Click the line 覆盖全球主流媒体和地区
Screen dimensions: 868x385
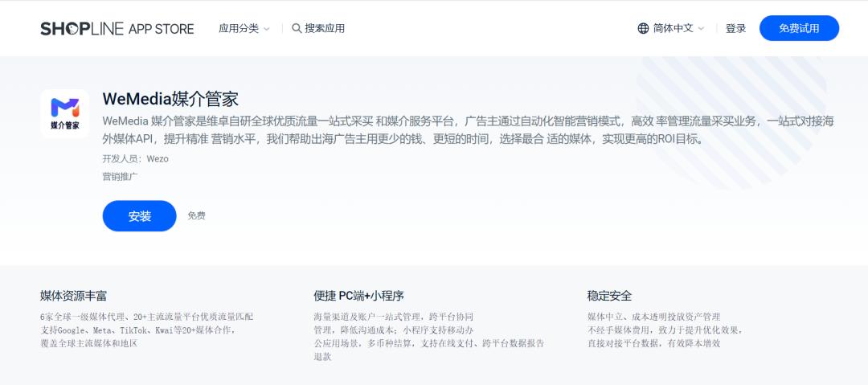tap(88, 343)
